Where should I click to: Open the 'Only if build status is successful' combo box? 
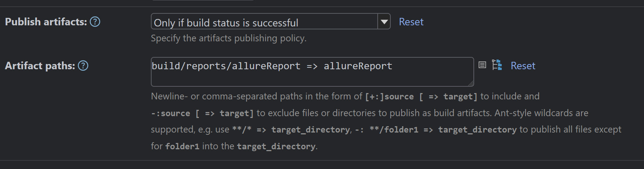(264, 22)
